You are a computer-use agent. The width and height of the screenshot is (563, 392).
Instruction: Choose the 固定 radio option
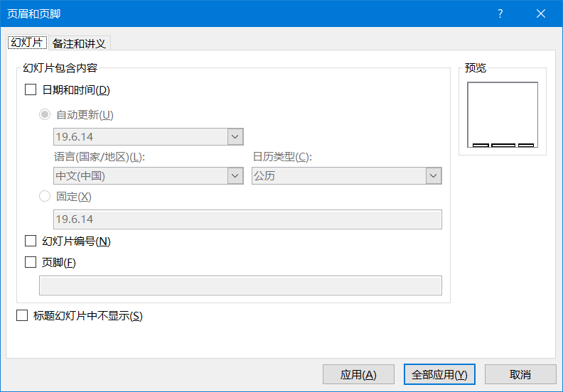[45, 197]
